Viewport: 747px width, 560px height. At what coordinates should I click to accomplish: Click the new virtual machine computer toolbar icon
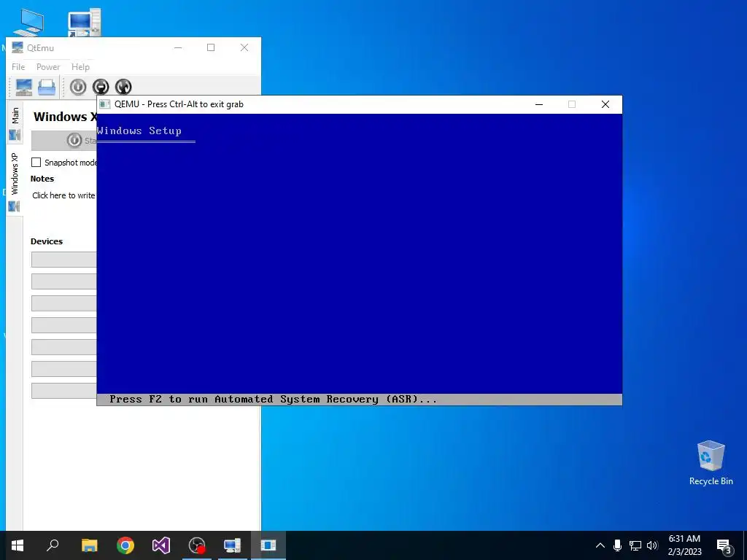[24, 87]
